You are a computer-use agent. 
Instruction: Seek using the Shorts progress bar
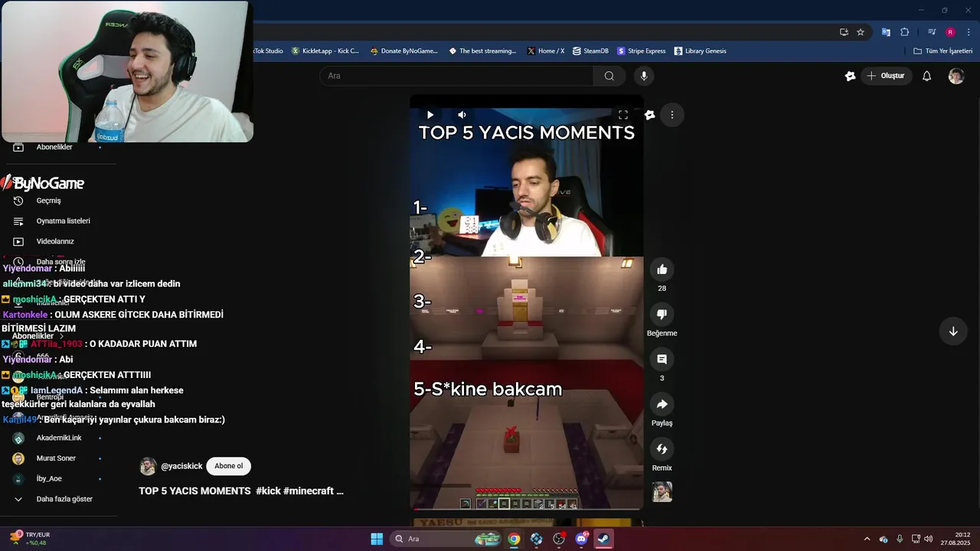(x=527, y=509)
